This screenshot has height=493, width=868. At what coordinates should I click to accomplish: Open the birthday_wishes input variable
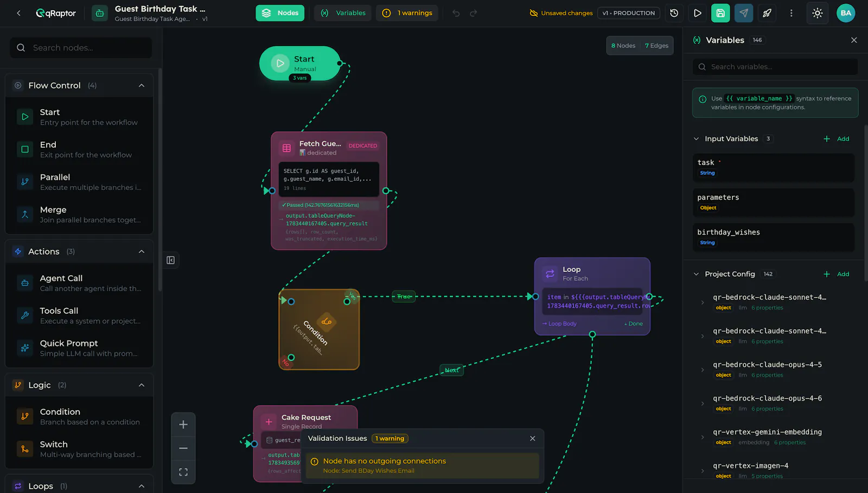pyautogui.click(x=774, y=237)
